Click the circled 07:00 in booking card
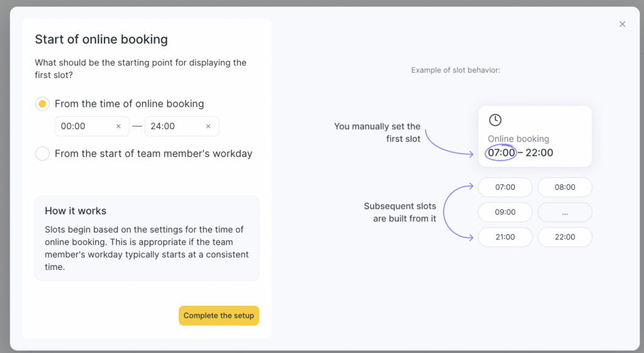The height and width of the screenshot is (353, 644). click(x=501, y=153)
